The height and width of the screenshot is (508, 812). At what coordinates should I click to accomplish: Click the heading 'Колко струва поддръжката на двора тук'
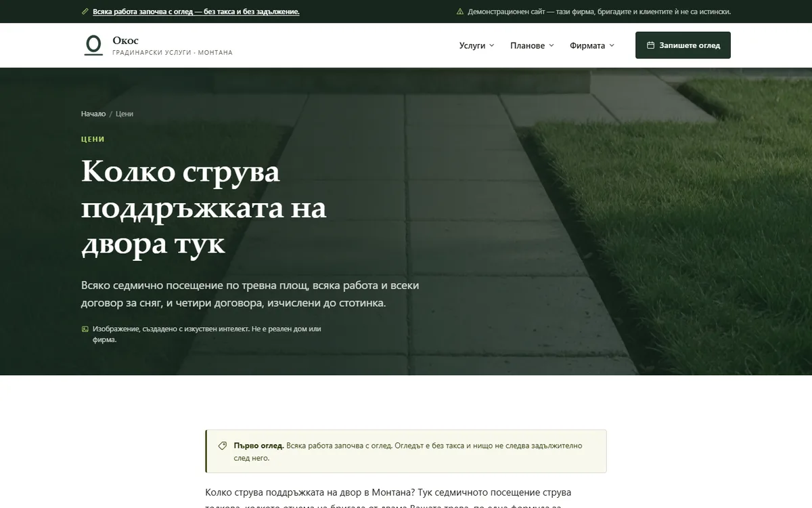click(x=204, y=208)
